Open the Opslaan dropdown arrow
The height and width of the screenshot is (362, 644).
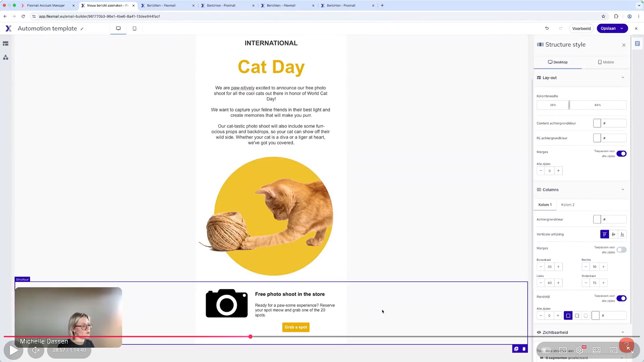(622, 28)
